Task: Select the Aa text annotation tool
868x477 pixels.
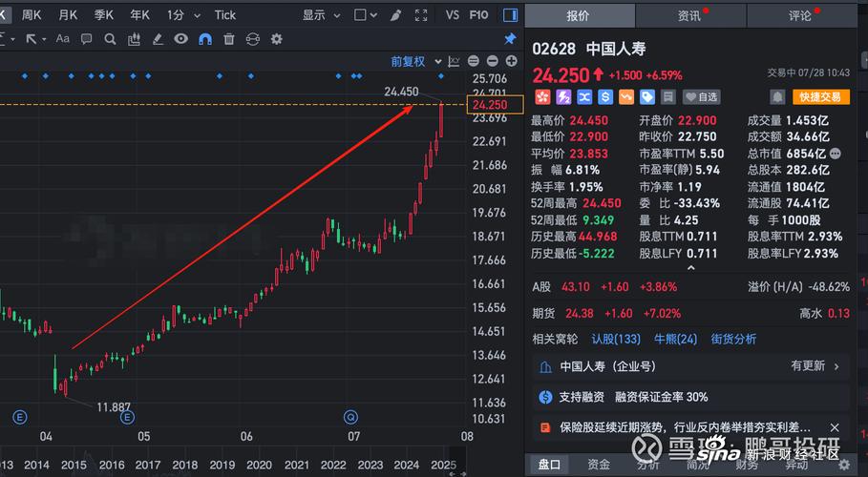Action: coord(63,39)
